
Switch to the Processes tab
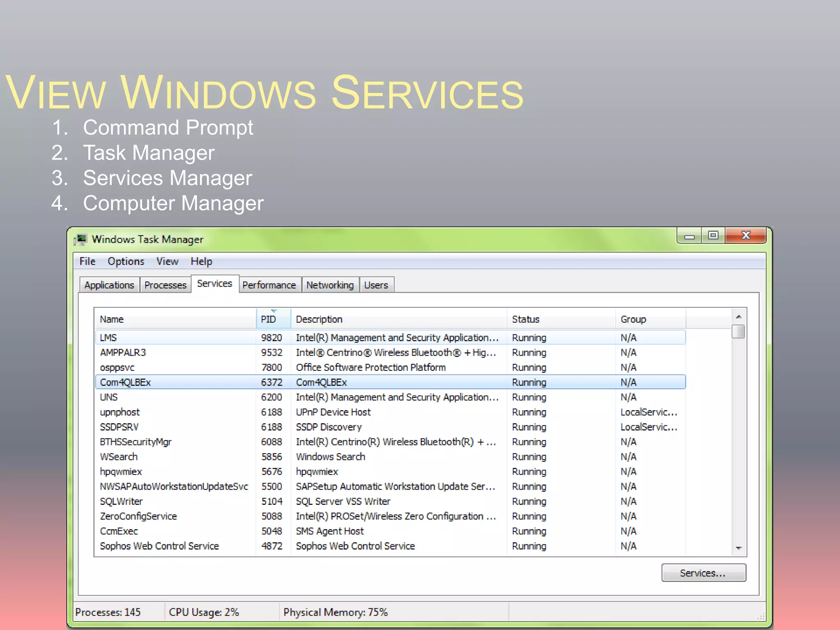(165, 285)
